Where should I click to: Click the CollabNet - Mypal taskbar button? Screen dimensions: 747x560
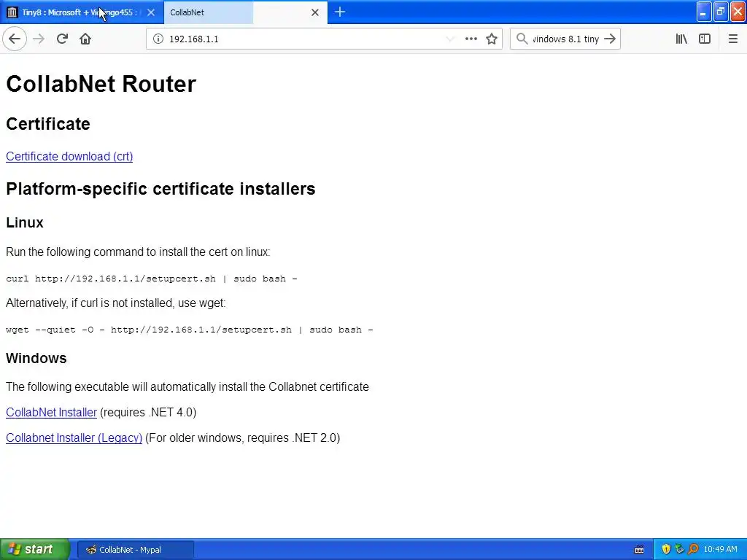[135, 550]
